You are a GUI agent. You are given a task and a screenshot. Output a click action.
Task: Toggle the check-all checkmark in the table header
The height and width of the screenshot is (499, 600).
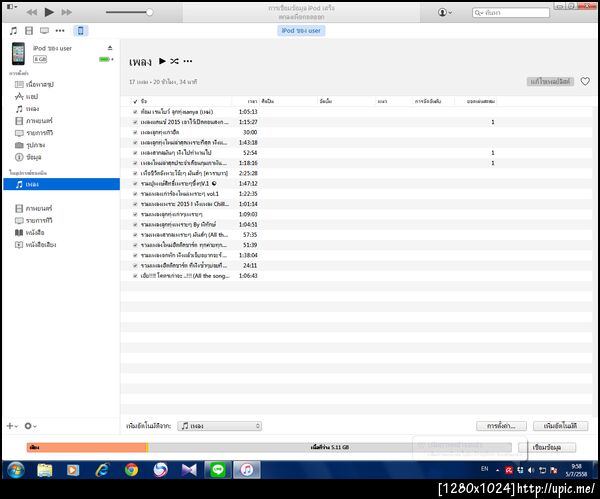[135, 101]
